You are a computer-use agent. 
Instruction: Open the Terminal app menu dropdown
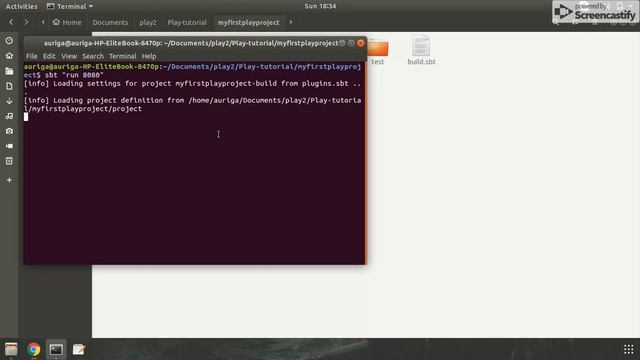click(x=70, y=6)
